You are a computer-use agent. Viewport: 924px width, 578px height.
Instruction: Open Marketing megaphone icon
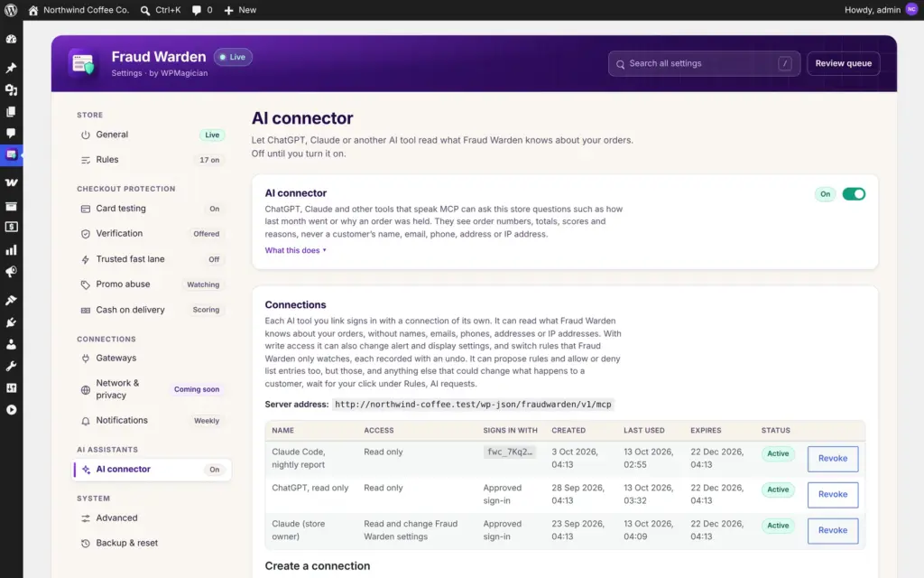(11, 272)
